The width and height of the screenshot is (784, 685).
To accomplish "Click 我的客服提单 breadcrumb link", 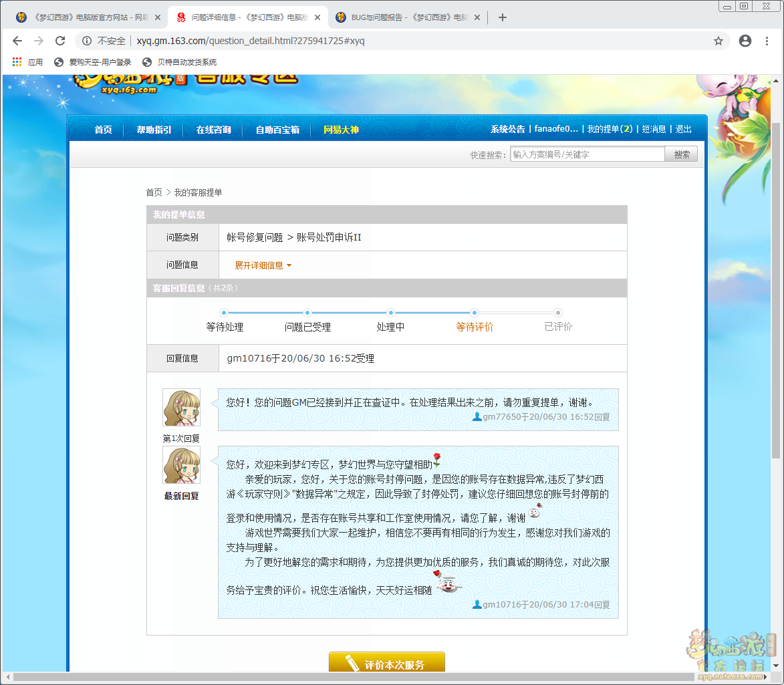I will tap(198, 192).
